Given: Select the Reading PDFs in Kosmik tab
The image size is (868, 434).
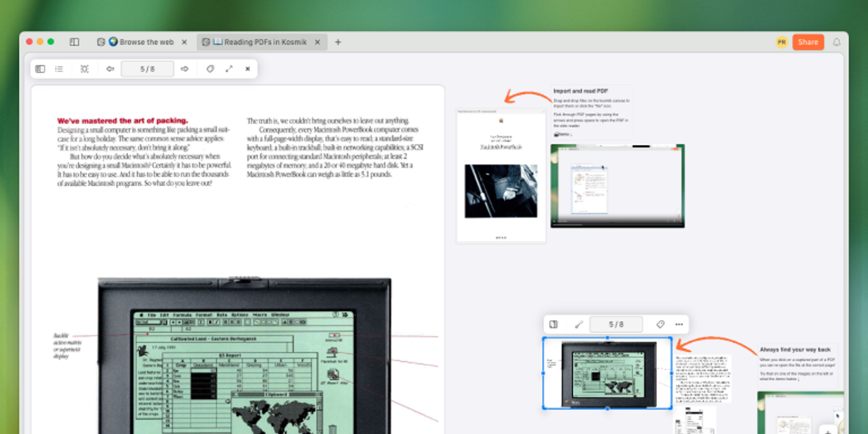Looking at the screenshot, I should [x=264, y=42].
